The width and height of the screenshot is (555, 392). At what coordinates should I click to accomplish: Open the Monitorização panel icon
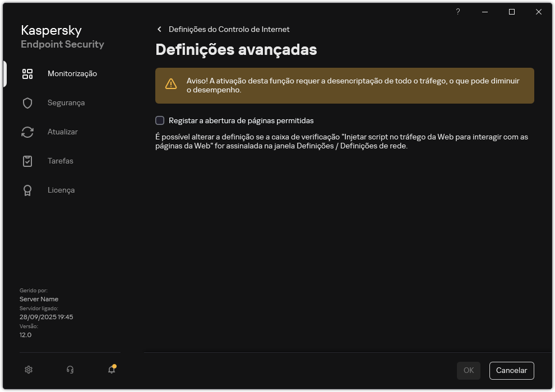(27, 73)
